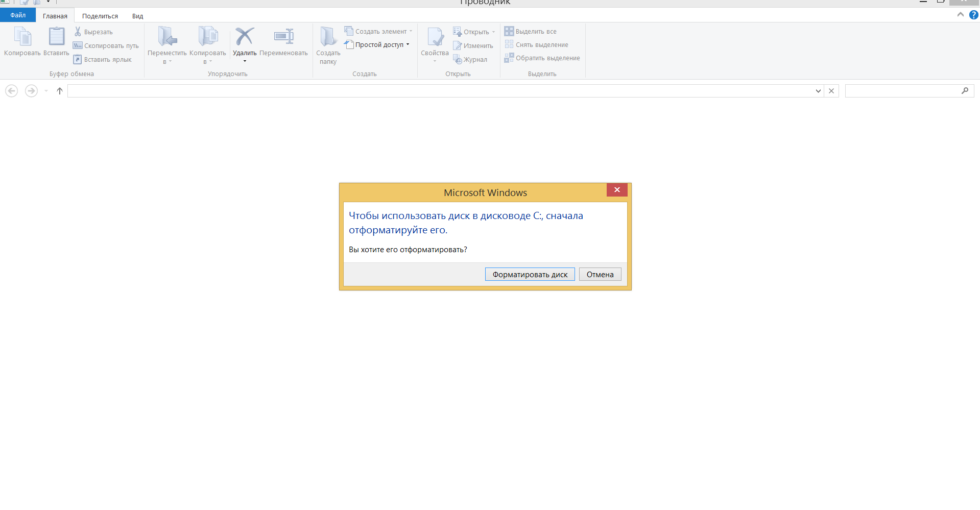The height and width of the screenshot is (510, 980).
Task: Expand the New item dropdown arrow
Action: (411, 31)
